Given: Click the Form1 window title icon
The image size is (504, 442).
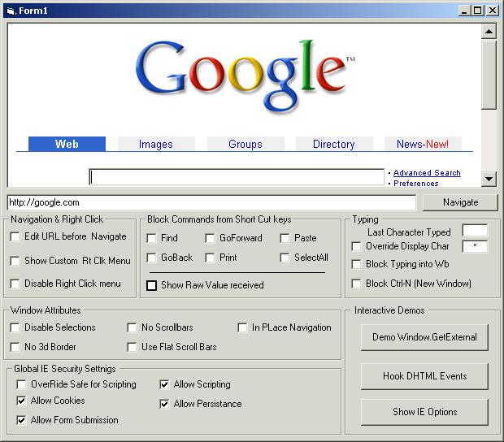Looking at the screenshot, I should pos(11,11).
